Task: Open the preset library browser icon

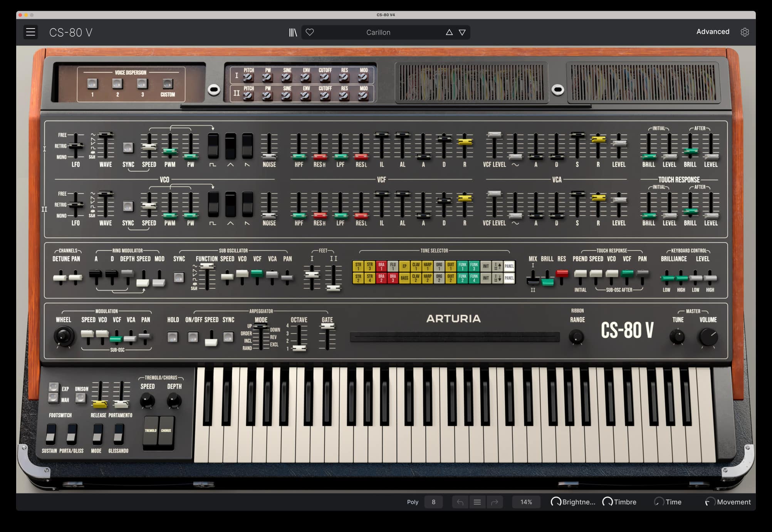Action: [293, 32]
